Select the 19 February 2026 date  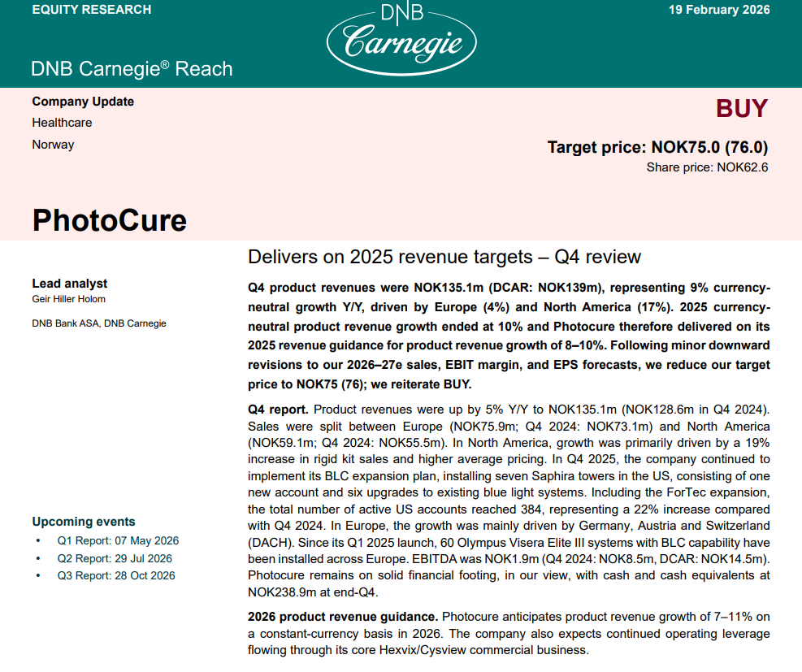click(719, 10)
